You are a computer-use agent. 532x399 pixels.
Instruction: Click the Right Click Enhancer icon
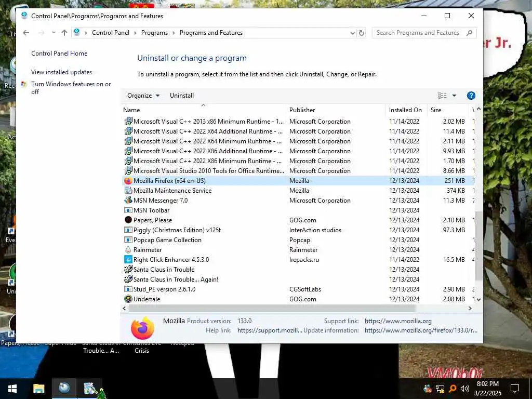128,260
